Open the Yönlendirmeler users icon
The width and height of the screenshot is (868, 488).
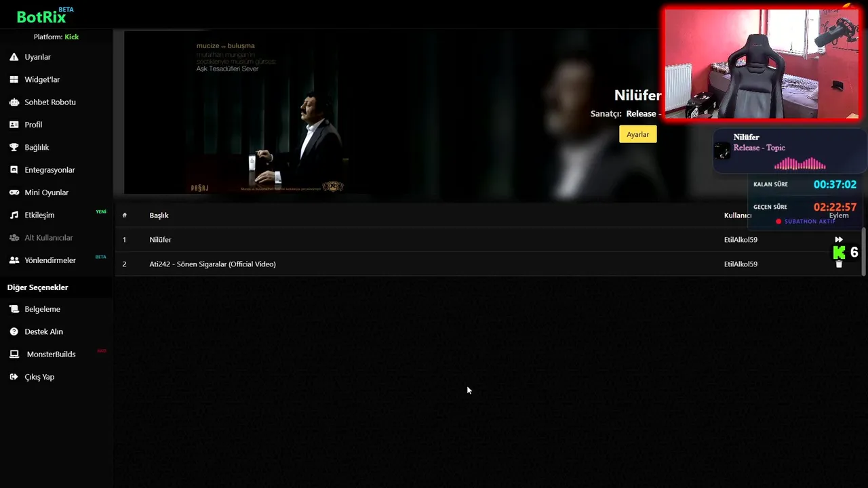[x=14, y=260]
